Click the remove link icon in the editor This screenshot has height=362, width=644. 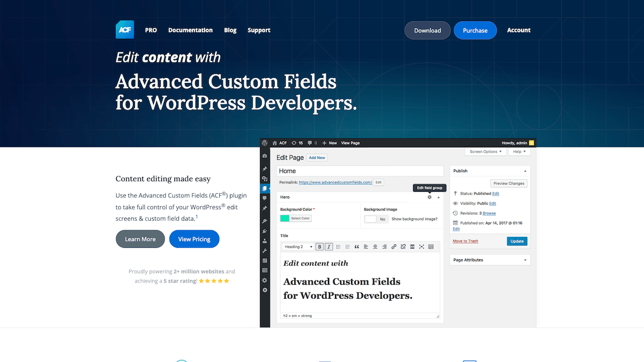(x=403, y=247)
